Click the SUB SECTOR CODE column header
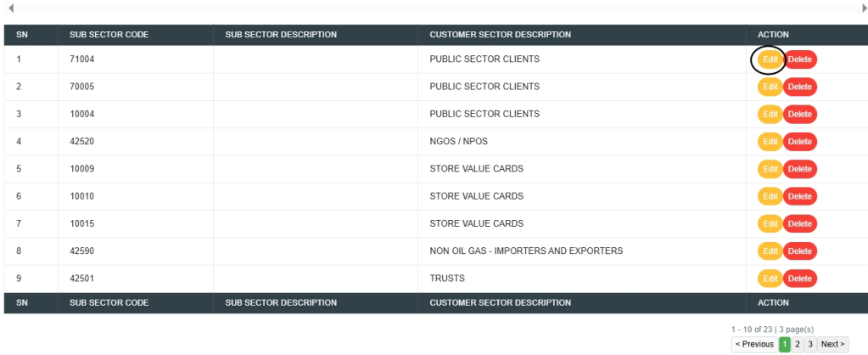 pyautogui.click(x=109, y=35)
